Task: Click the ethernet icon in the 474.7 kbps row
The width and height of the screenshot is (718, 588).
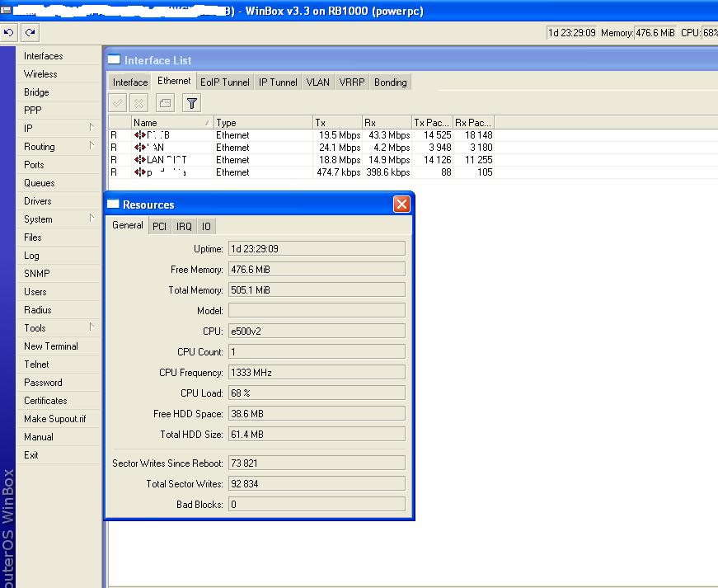Action: coord(140,172)
